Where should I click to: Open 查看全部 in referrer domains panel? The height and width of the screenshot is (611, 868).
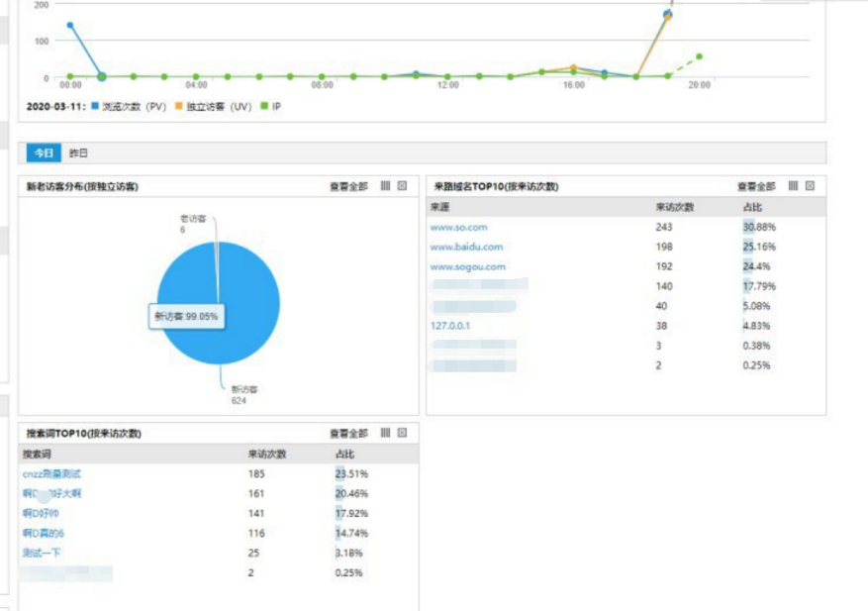pyautogui.click(x=756, y=186)
